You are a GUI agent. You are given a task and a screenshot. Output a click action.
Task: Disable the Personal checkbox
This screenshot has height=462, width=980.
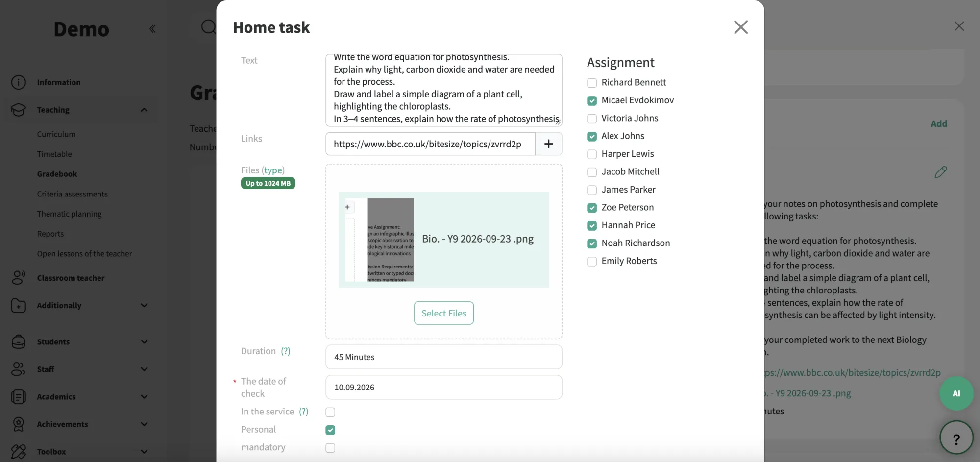(330, 430)
